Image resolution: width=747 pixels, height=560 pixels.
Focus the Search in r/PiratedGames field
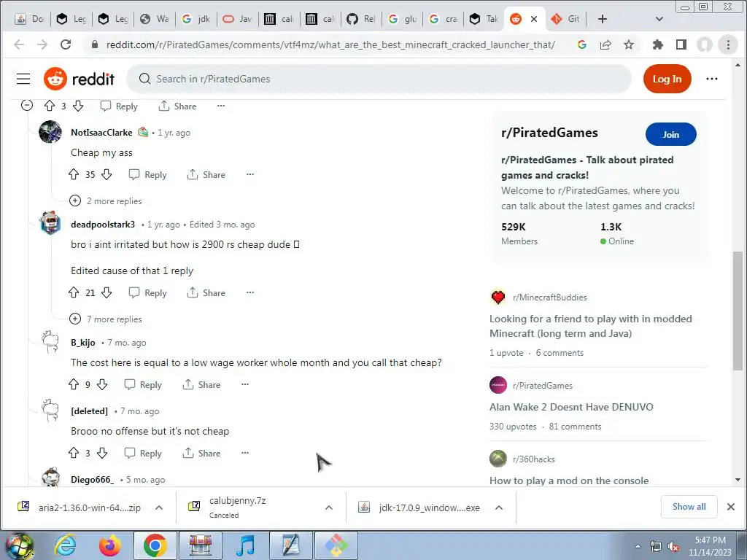point(379,79)
